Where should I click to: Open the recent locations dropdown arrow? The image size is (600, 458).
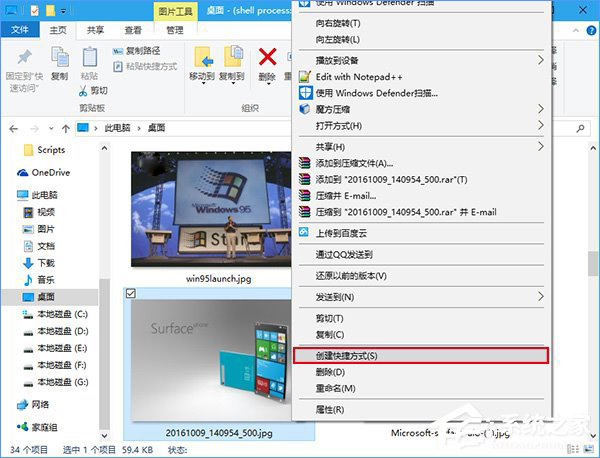pyautogui.click(x=51, y=129)
